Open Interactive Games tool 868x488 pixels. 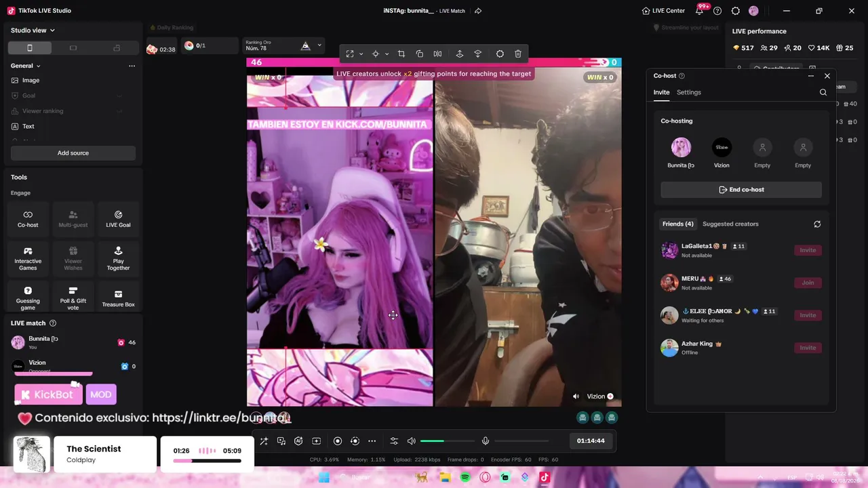coord(28,258)
